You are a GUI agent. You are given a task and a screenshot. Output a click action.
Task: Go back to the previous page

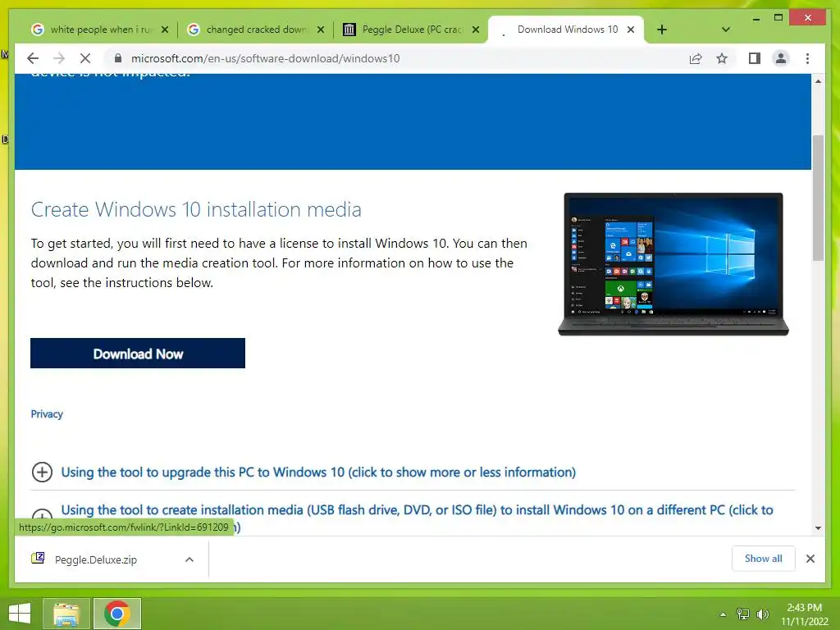coord(33,58)
